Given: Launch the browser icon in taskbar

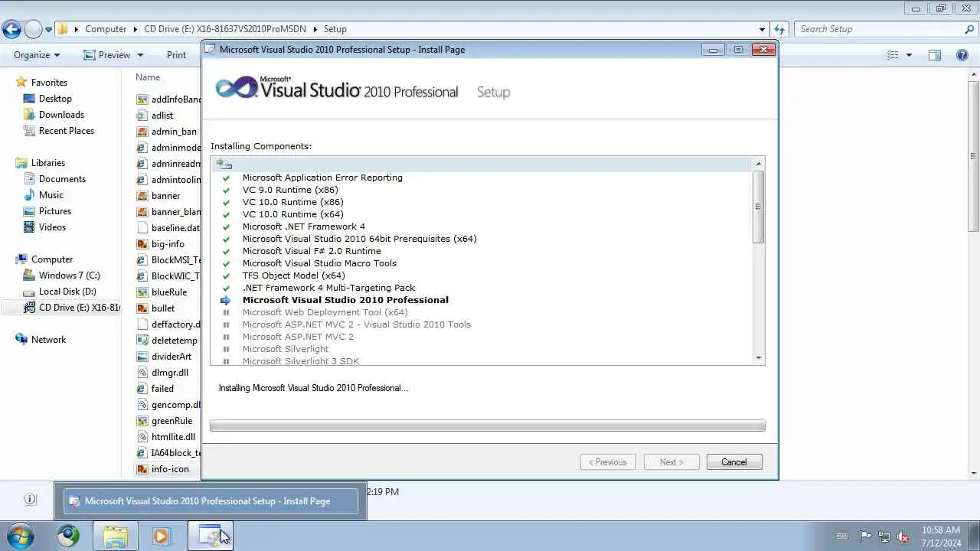Looking at the screenshot, I should 68,536.
